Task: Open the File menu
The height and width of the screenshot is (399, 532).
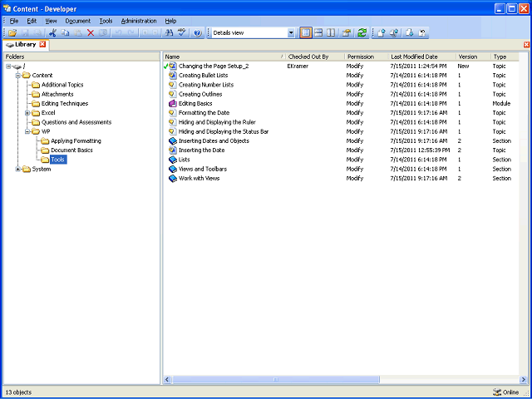Action: (x=14, y=21)
